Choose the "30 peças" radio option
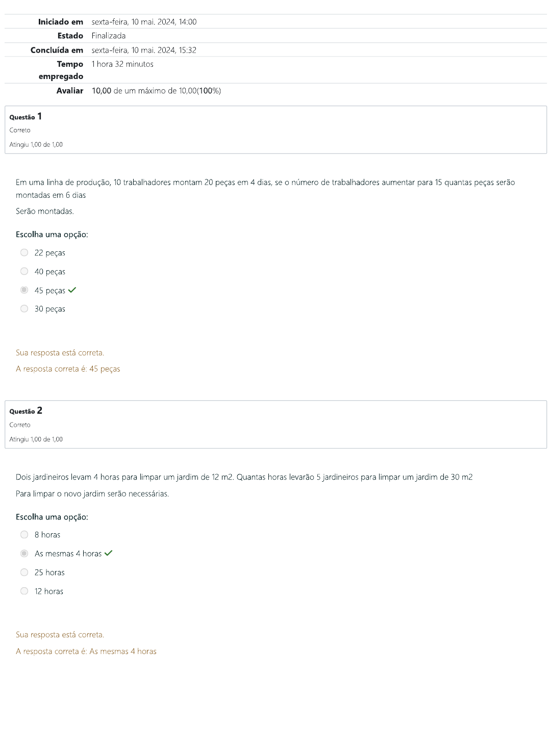551x756 pixels. pos(24,308)
